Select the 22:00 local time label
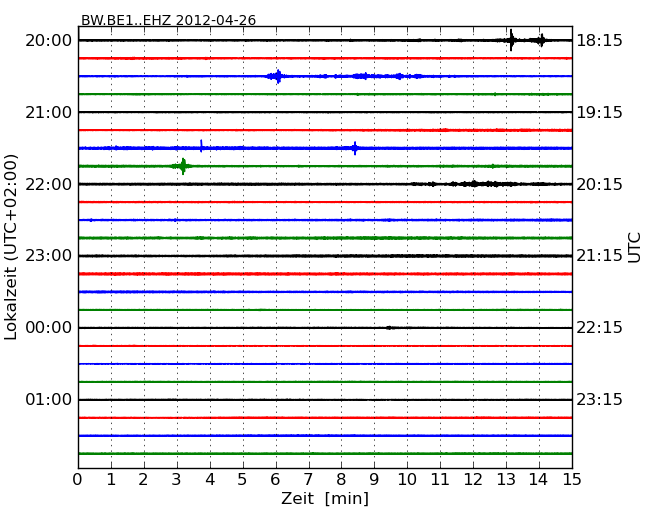The height and width of the screenshot is (520, 650). click(x=49, y=184)
